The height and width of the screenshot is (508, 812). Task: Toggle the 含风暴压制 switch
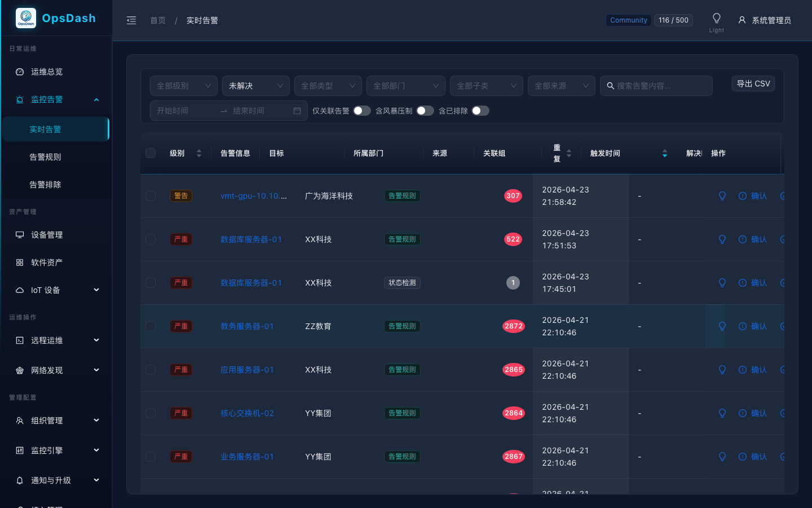[x=425, y=111]
